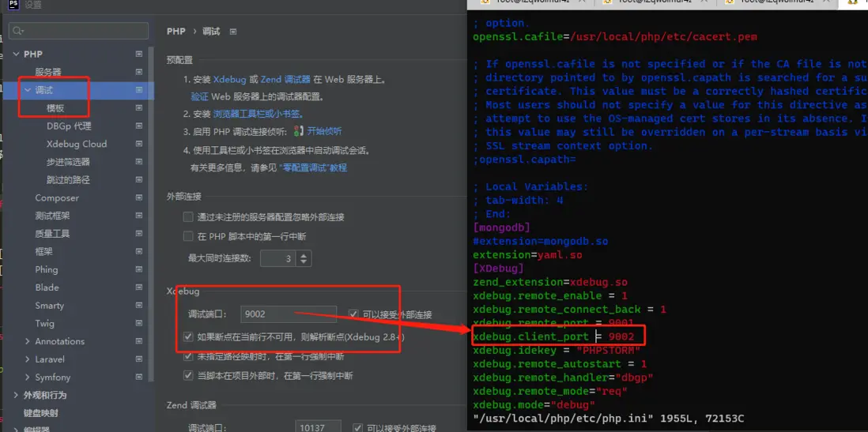Expand the 外观和行为 tree node
868x432 pixels.
[x=16, y=395]
